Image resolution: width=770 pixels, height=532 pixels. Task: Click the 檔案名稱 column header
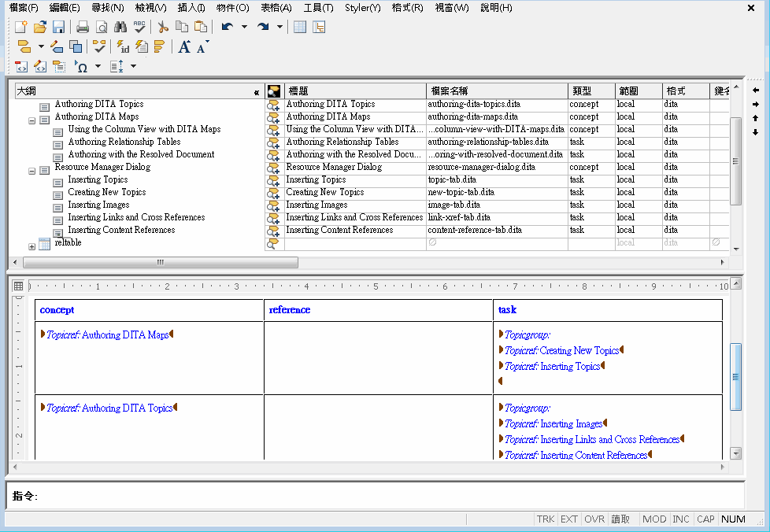click(x=497, y=91)
